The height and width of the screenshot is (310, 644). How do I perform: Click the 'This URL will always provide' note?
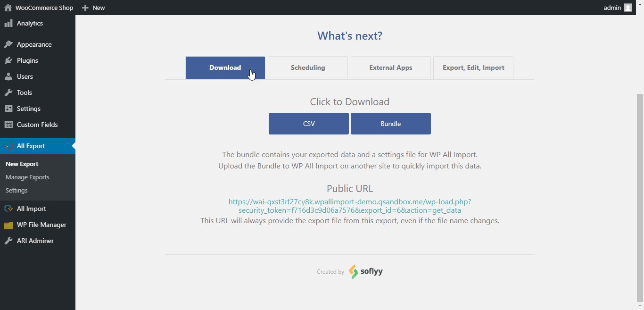click(x=350, y=220)
